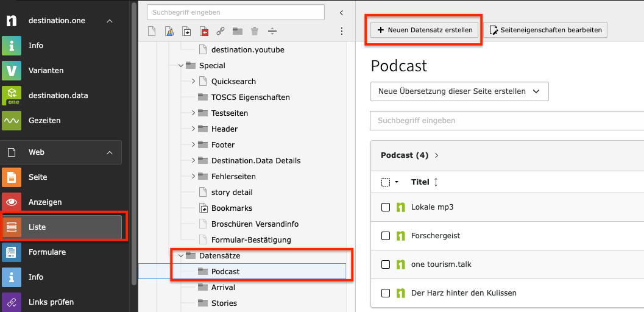Open the Anzeigen module
The image size is (644, 312).
[x=62, y=202]
